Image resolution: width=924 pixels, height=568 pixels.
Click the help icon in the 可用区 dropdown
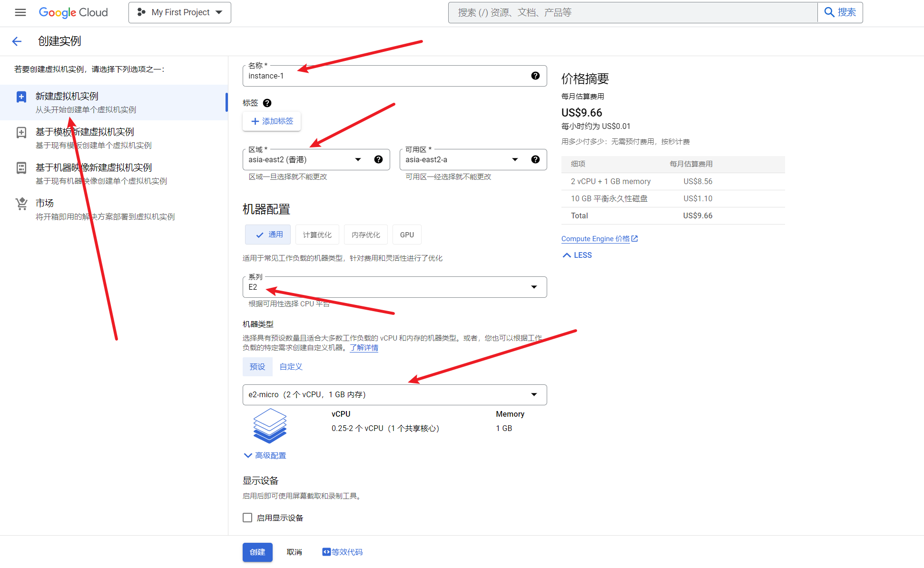coord(535,160)
